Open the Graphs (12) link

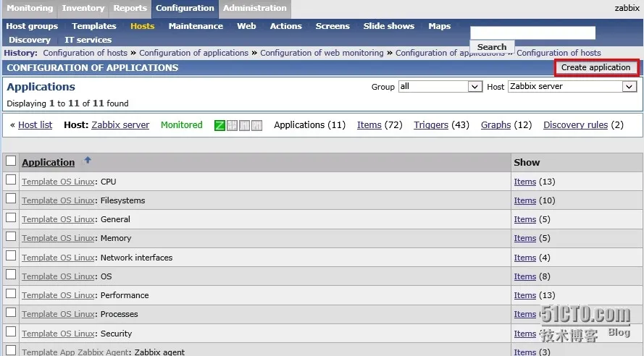(x=495, y=125)
